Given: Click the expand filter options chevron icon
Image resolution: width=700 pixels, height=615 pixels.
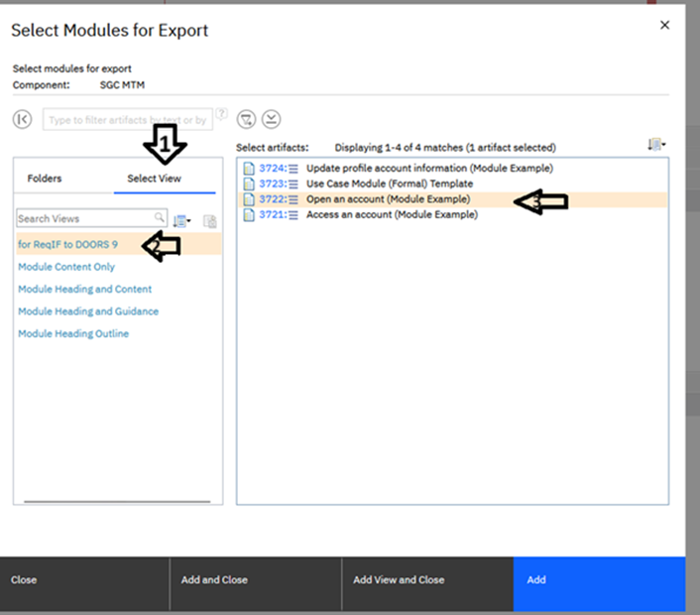Looking at the screenshot, I should [x=272, y=119].
